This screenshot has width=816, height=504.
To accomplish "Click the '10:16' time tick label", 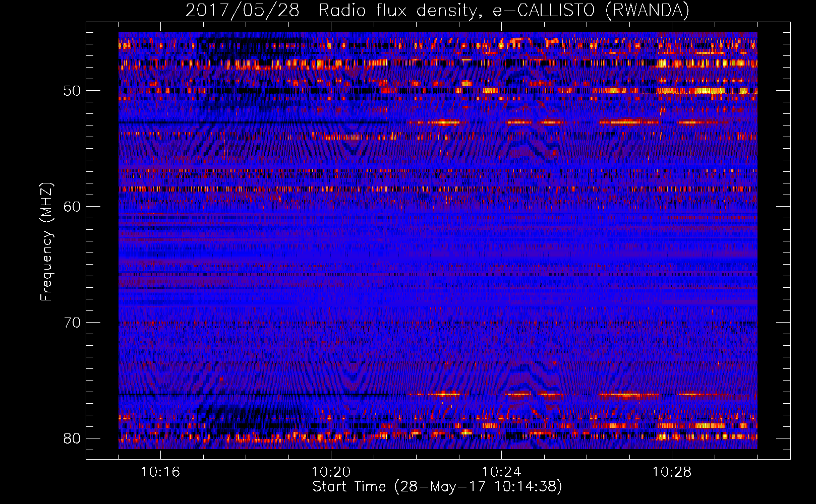I will [x=160, y=472].
